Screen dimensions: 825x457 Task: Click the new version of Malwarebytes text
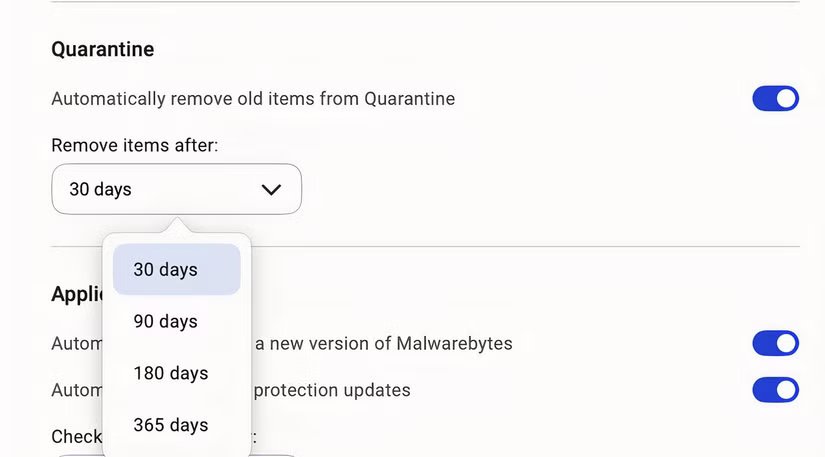(383, 344)
